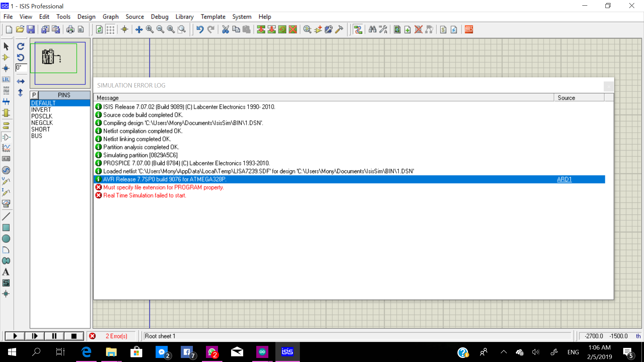The image size is (644, 362).
Task: Open the ARES PCB layout tool
Action: point(469,29)
